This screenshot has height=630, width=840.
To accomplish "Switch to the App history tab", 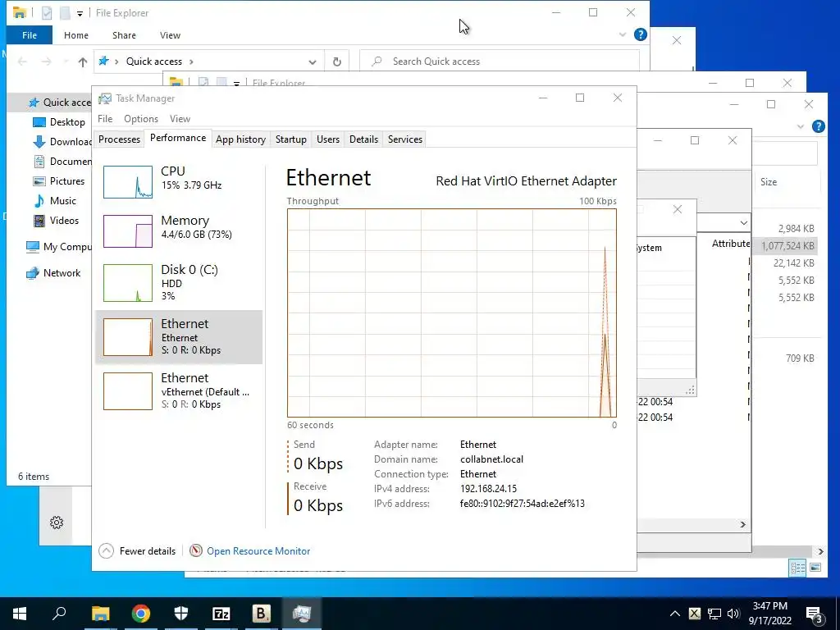I will (240, 139).
